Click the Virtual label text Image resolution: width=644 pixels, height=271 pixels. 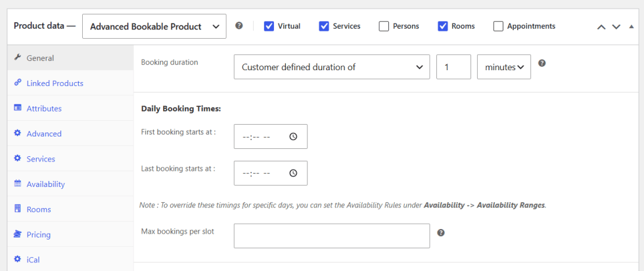[289, 26]
